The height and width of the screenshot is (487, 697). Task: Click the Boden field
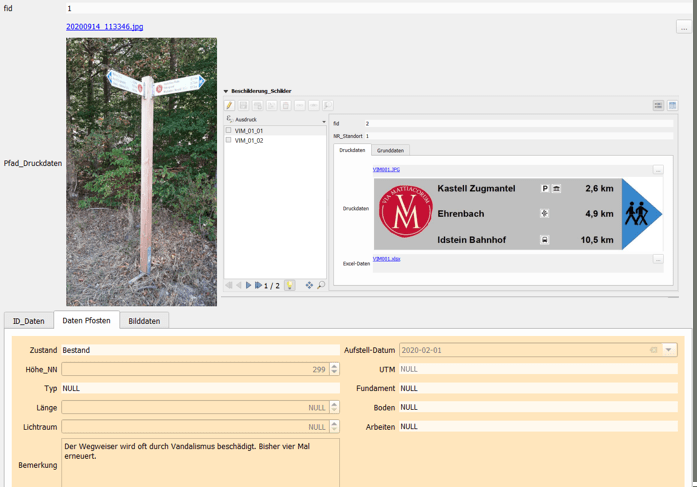[x=538, y=407]
